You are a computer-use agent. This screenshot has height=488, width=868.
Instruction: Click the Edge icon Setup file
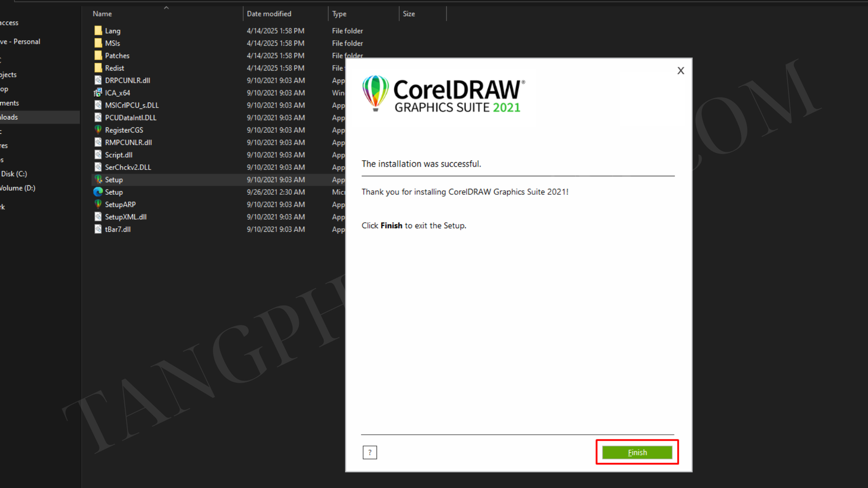(98, 192)
